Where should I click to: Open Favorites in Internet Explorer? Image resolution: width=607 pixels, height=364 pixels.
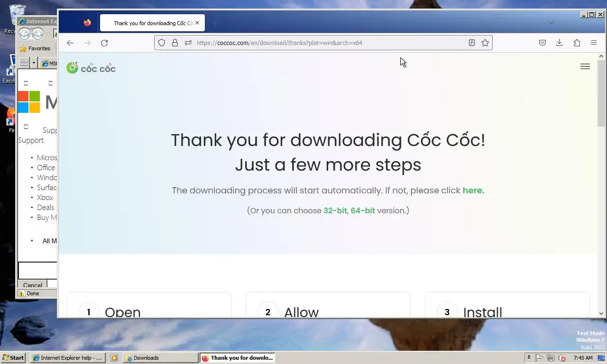(35, 48)
